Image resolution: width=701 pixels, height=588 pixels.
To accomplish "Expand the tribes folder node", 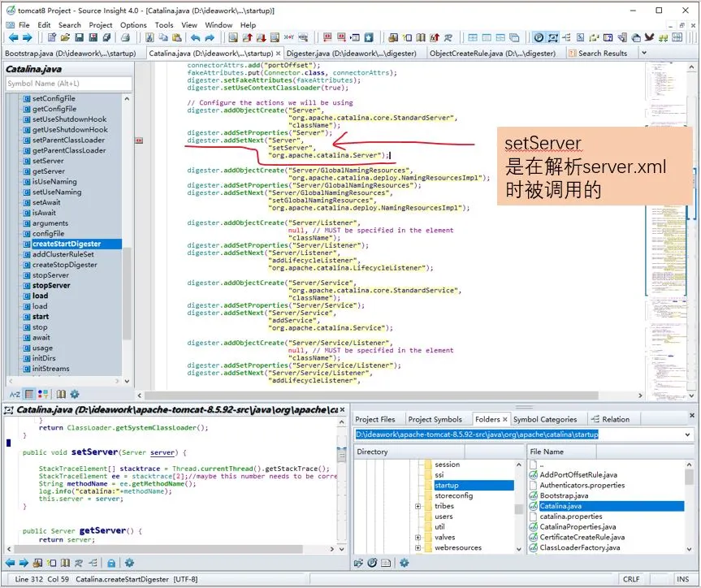I will click(x=418, y=506).
